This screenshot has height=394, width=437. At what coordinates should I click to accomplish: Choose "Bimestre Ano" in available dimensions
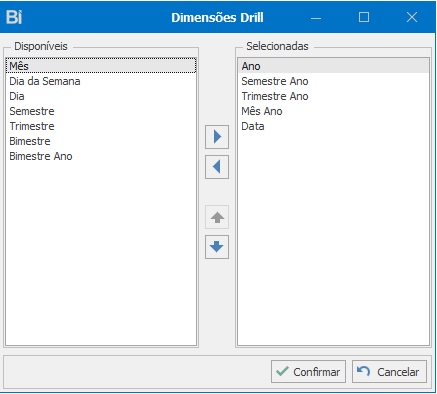(x=101, y=156)
